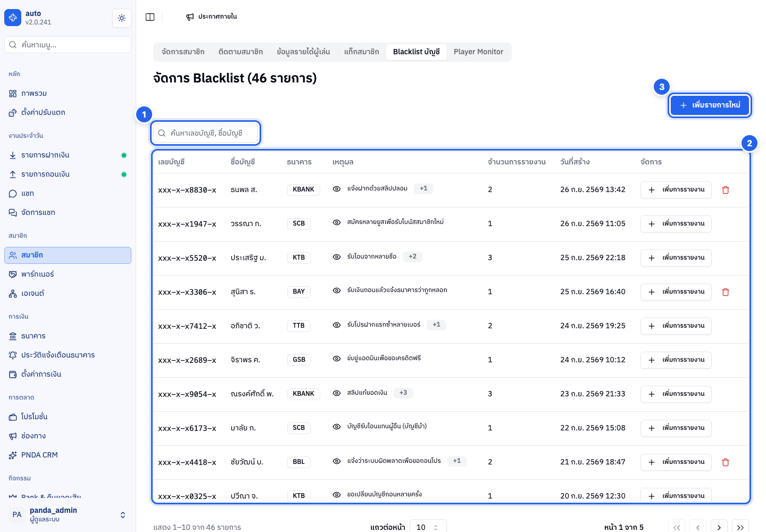
Task: Delete blacklist row xxx-x-x3306-x trash icon
Action: [x=726, y=292]
